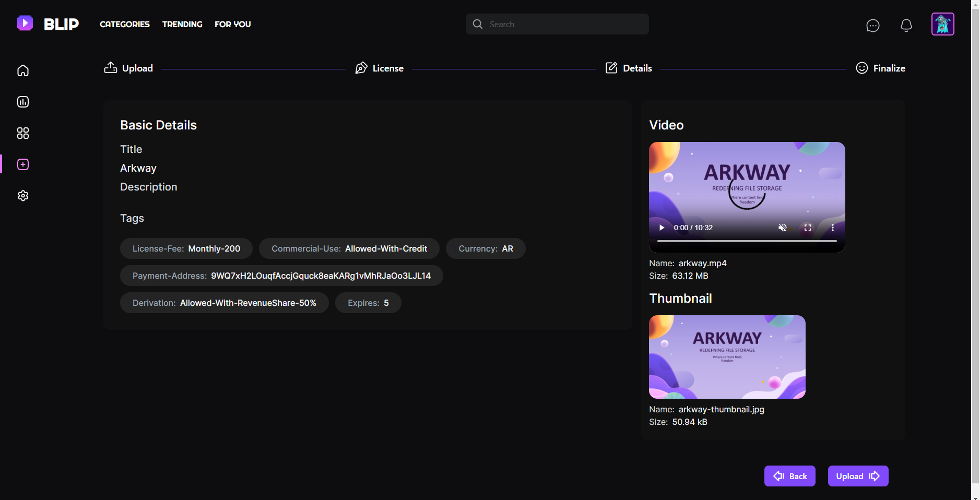Click the Basic Details heading
Image resolution: width=980 pixels, height=500 pixels.
pos(158,125)
